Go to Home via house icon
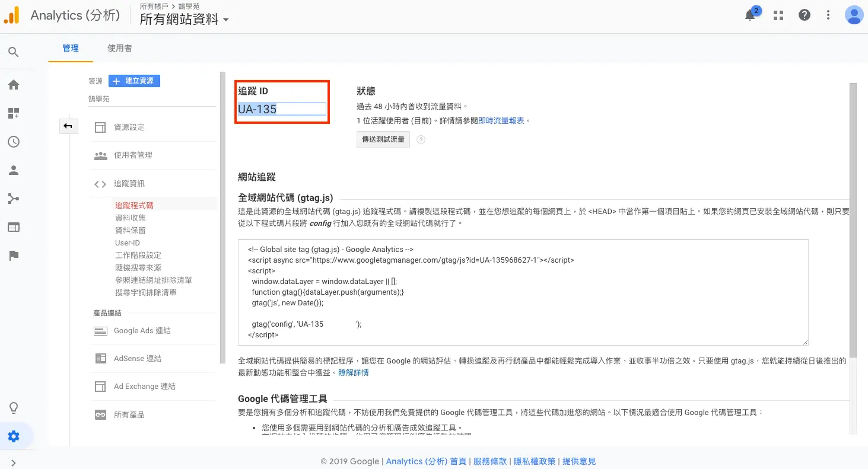The image size is (868, 469). coord(13,85)
